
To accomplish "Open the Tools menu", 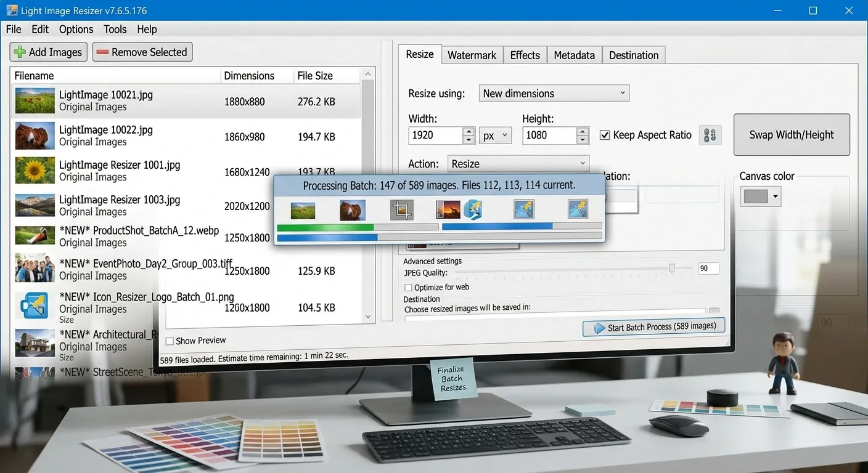I will pyautogui.click(x=115, y=30).
